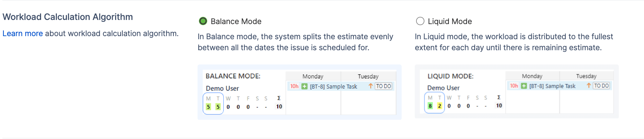Click the Liquid Mode label text

point(450,21)
